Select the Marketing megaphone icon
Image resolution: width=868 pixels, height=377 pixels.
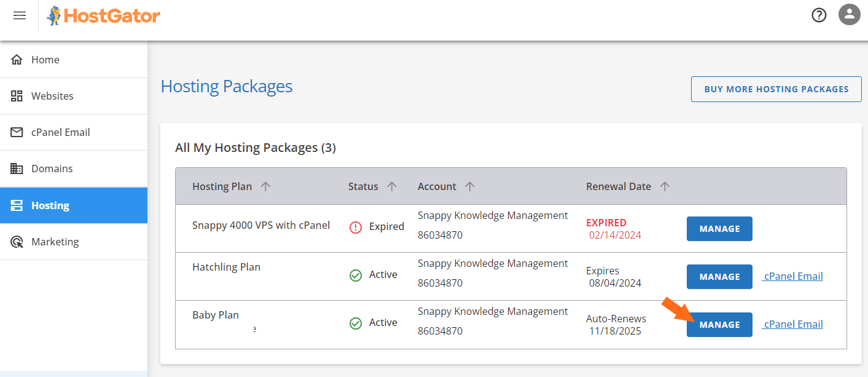(14, 241)
